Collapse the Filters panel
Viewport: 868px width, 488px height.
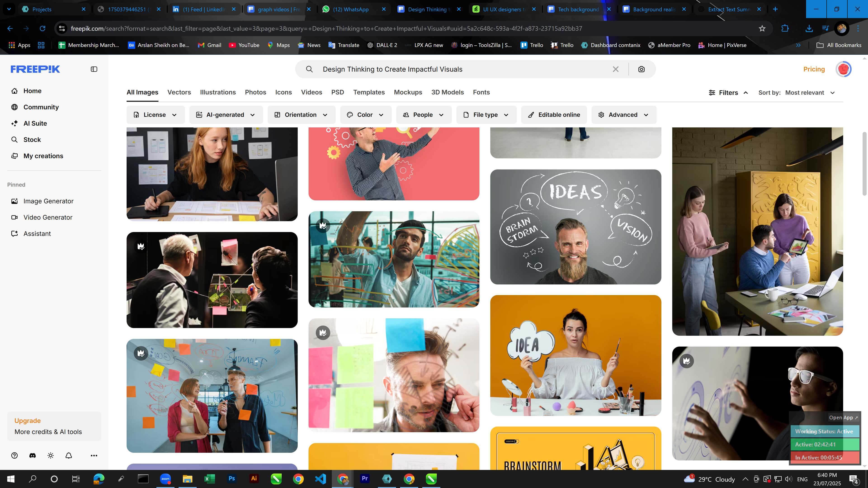coord(728,93)
